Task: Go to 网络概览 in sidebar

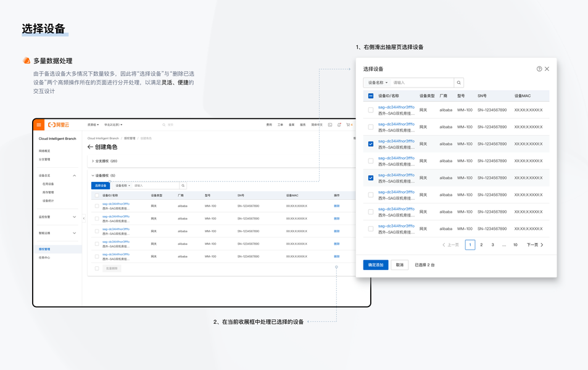Action: pos(44,151)
